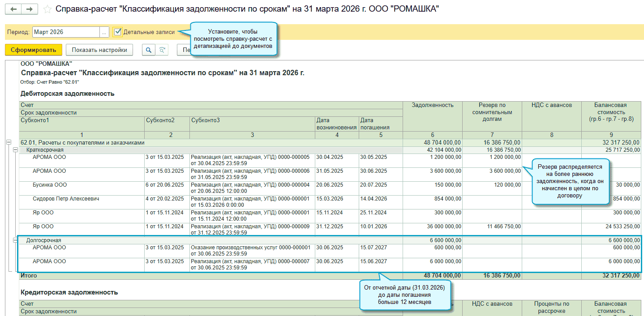Screen dimensions: 644x316
Task: Collapse the 62.01 account group
Action: pos(9,142)
